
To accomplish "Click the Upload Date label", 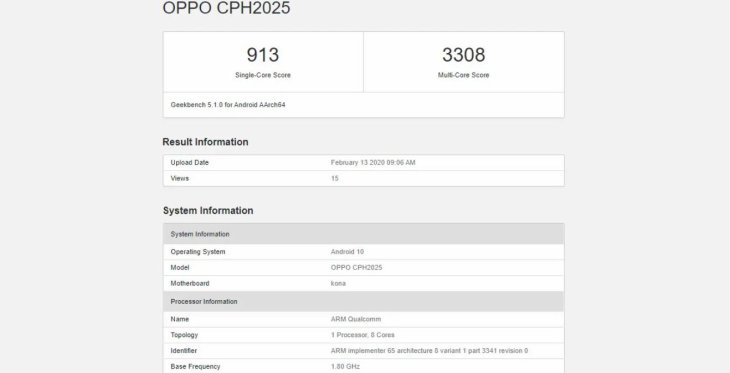I will [x=189, y=163].
